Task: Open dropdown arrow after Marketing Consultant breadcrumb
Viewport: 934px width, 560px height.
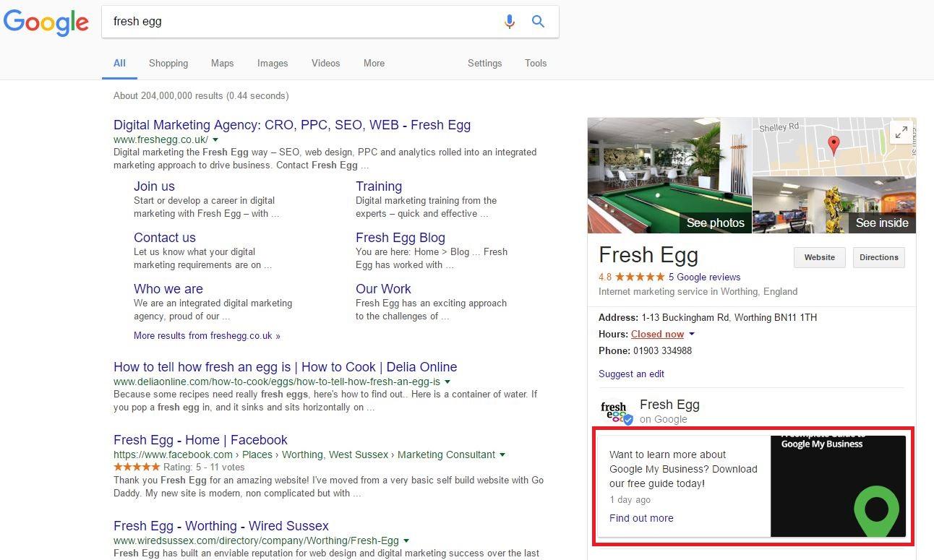Action: [502, 455]
